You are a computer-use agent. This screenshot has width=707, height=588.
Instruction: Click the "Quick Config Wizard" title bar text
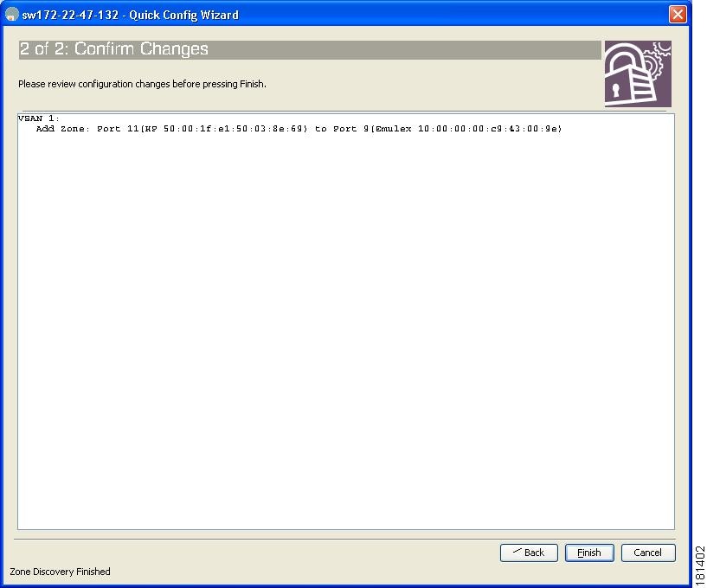184,15
